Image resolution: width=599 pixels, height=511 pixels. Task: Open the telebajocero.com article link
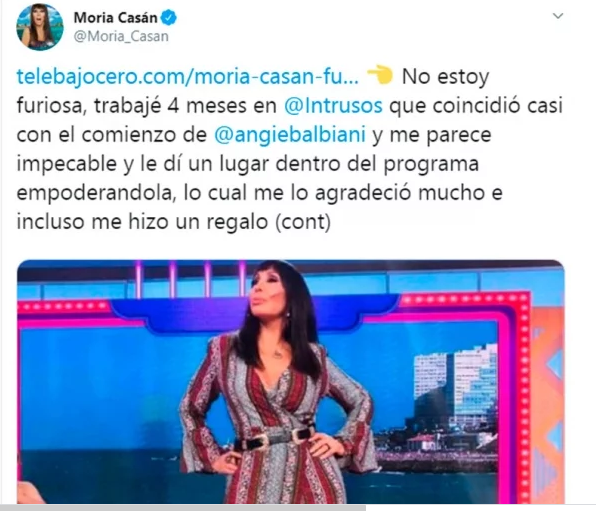pos(188,76)
